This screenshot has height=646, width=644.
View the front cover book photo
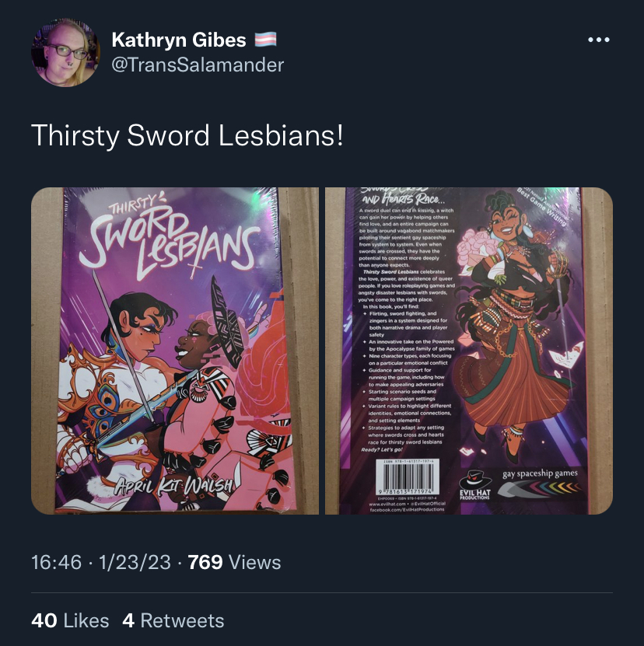[175, 351]
